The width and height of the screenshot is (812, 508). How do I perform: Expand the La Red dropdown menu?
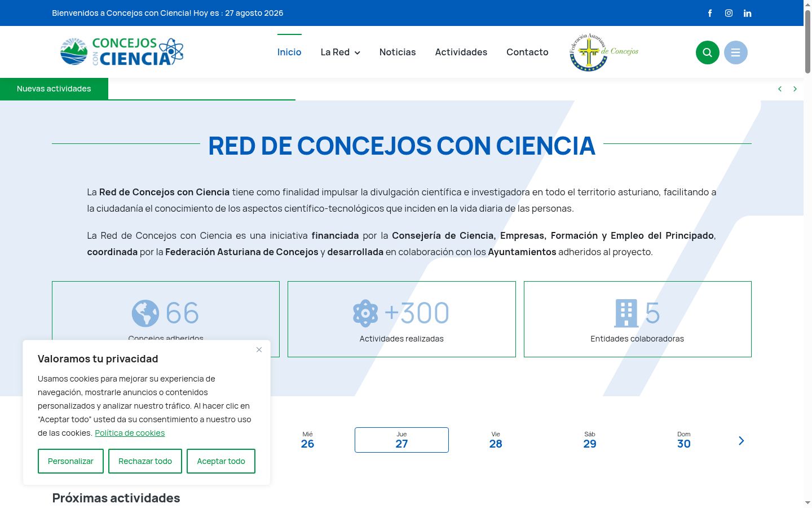tap(341, 52)
